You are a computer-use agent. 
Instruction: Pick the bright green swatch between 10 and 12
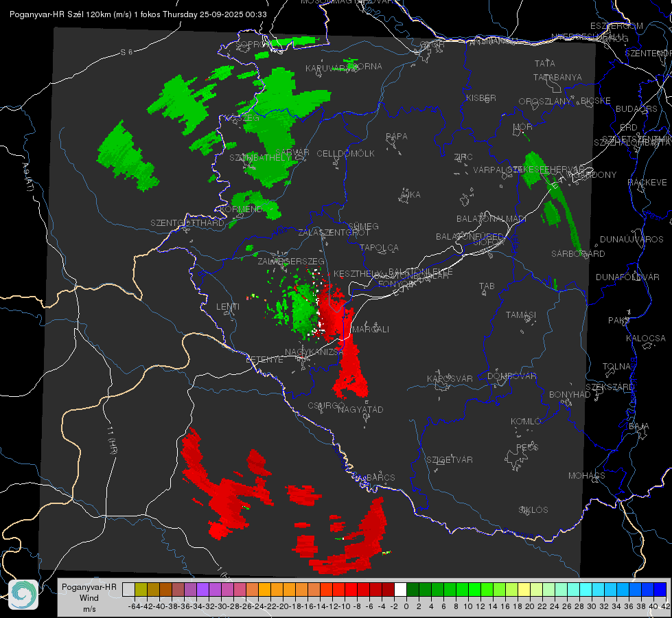[474, 590]
